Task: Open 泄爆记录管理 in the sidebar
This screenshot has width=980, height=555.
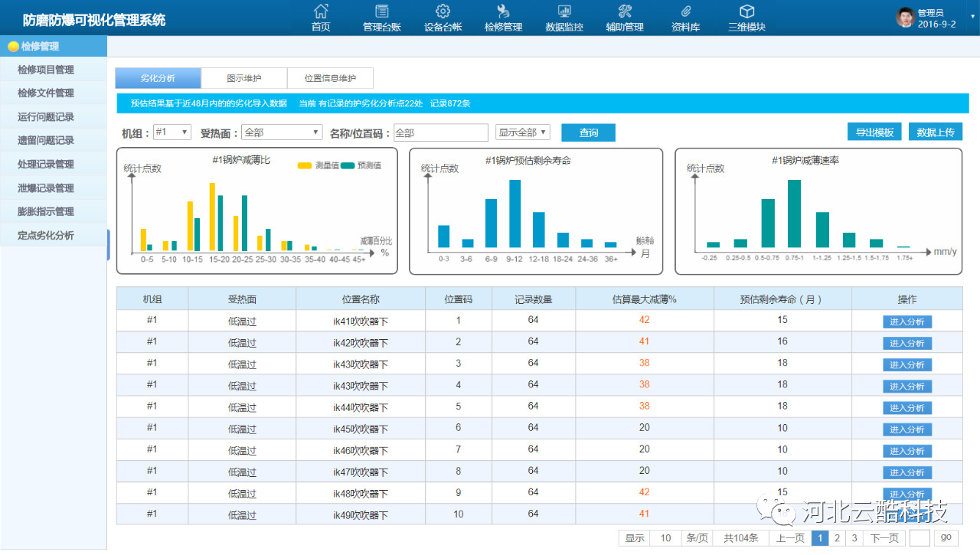Action: 46,188
